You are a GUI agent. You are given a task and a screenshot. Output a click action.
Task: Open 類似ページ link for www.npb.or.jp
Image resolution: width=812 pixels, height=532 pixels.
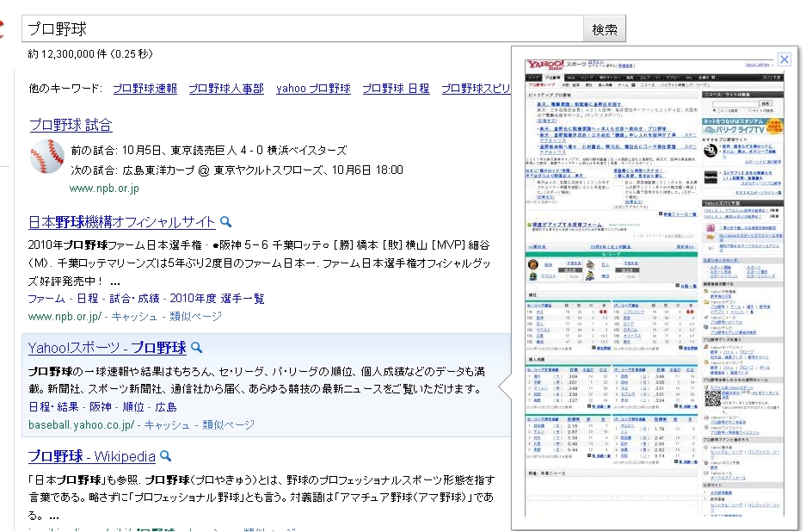coord(196,317)
